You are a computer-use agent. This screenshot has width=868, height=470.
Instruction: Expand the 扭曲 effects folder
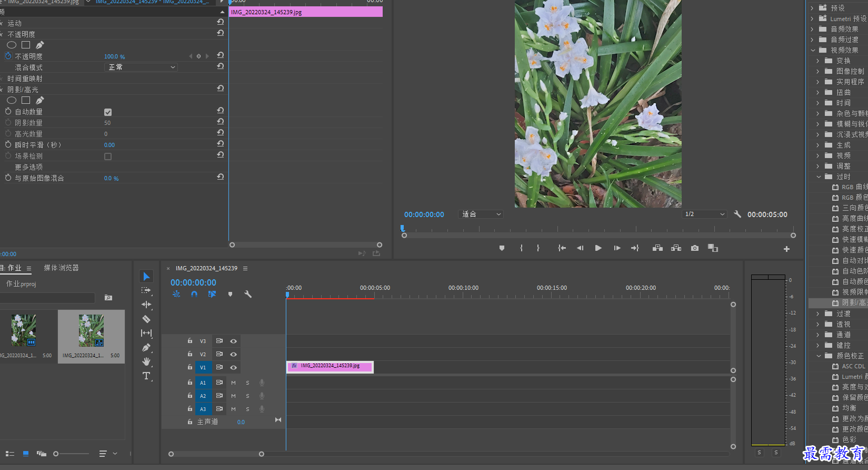pos(818,92)
